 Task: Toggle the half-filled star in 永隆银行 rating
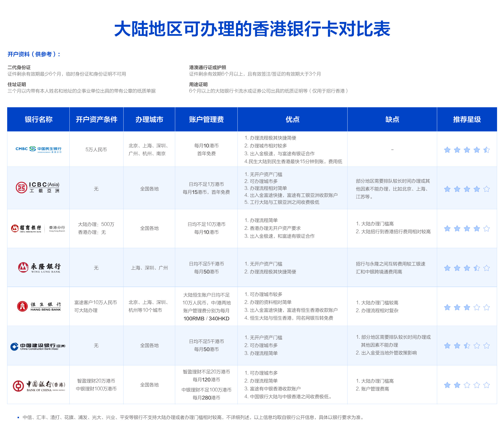pos(476,268)
